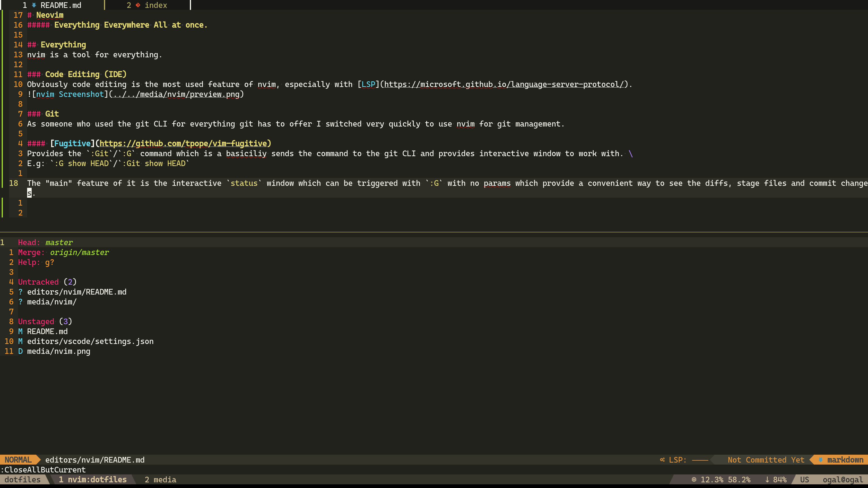Click the 'origin/master' merge ref
Image resolution: width=868 pixels, height=488 pixels.
point(79,252)
